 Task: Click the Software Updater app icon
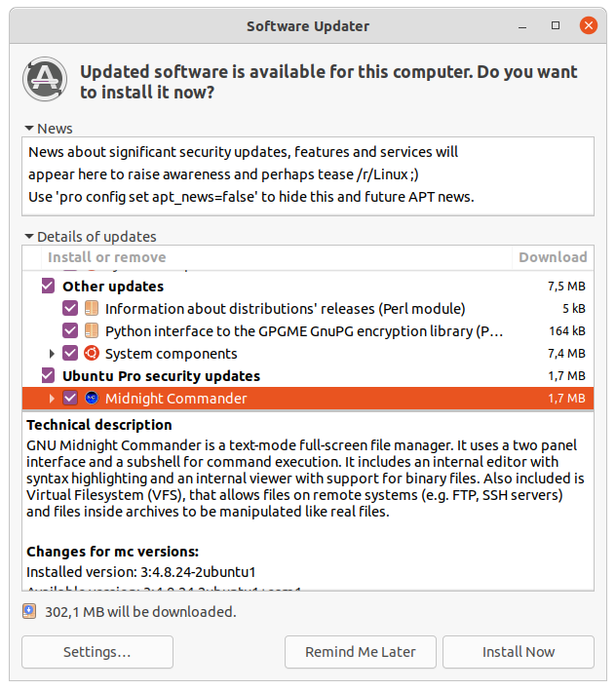45,79
